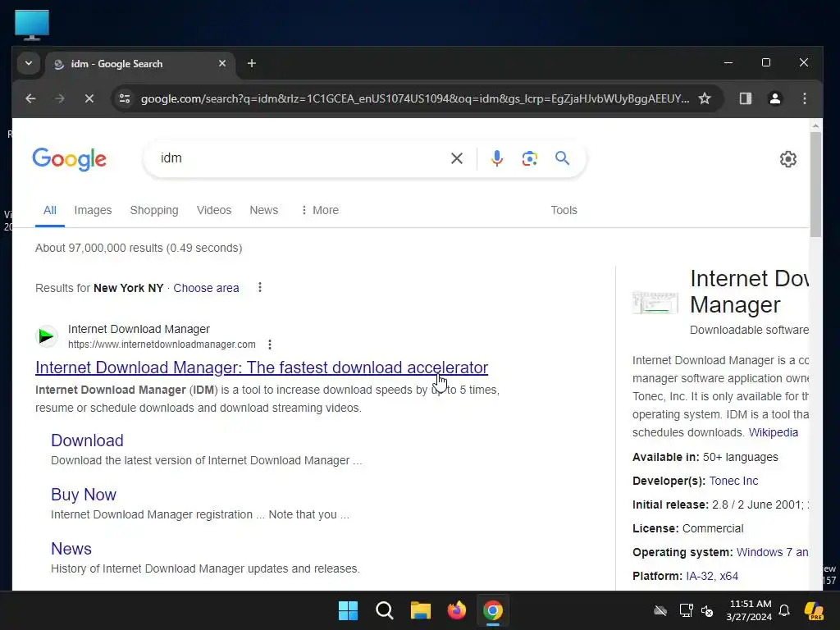Click the Chrome address bar URL
Screen dimensions: 840x630
414,98
